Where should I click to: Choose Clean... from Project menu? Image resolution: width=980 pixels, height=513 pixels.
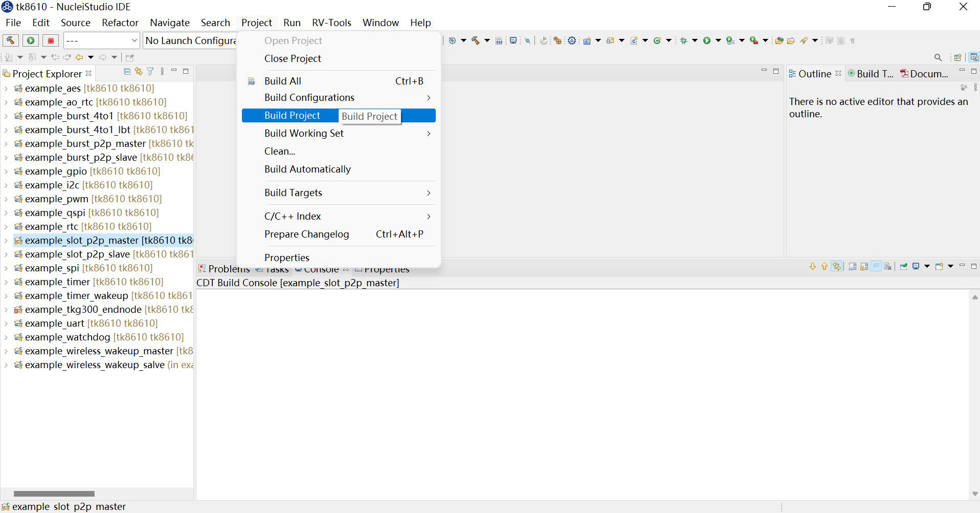[x=279, y=151]
